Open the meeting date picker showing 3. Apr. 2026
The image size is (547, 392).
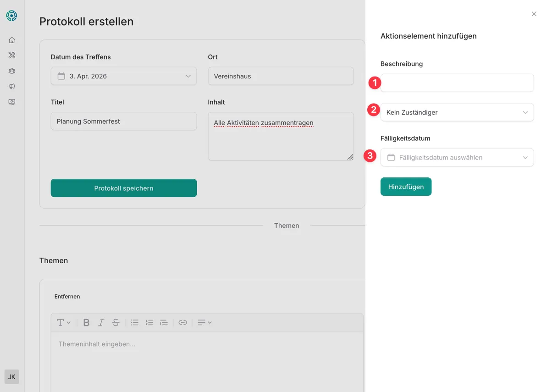coord(123,76)
